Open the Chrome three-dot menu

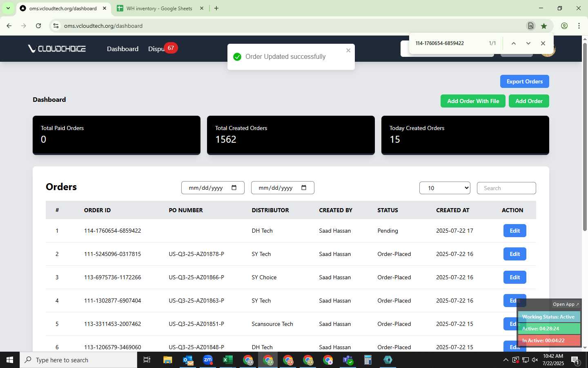tap(579, 26)
